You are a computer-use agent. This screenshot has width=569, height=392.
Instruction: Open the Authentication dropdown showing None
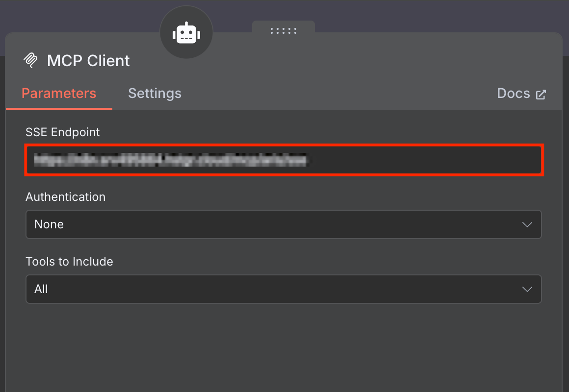[284, 224]
